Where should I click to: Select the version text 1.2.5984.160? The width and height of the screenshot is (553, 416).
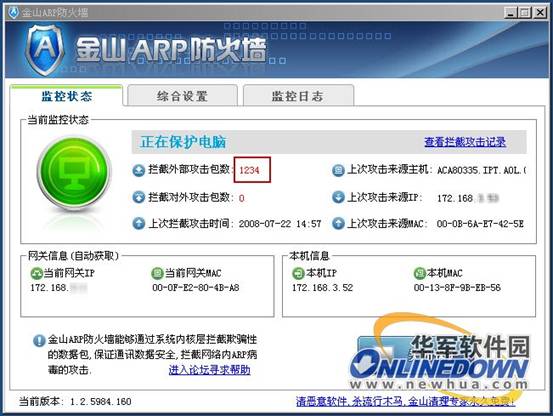pos(101,402)
